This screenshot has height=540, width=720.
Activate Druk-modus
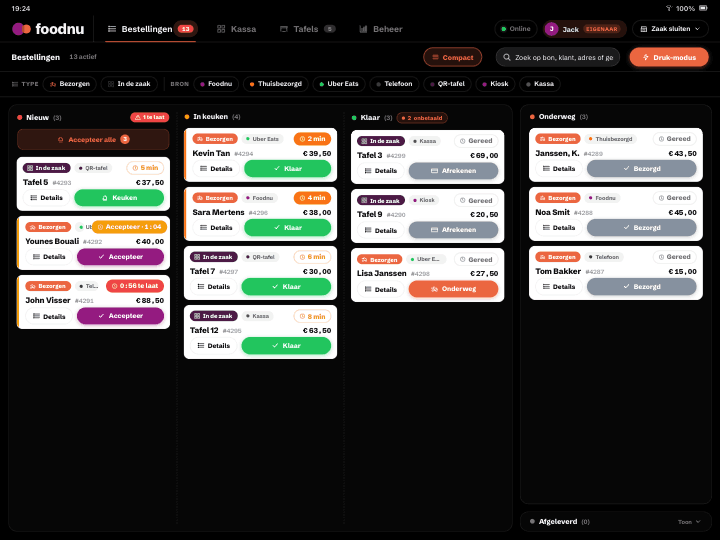[669, 57]
